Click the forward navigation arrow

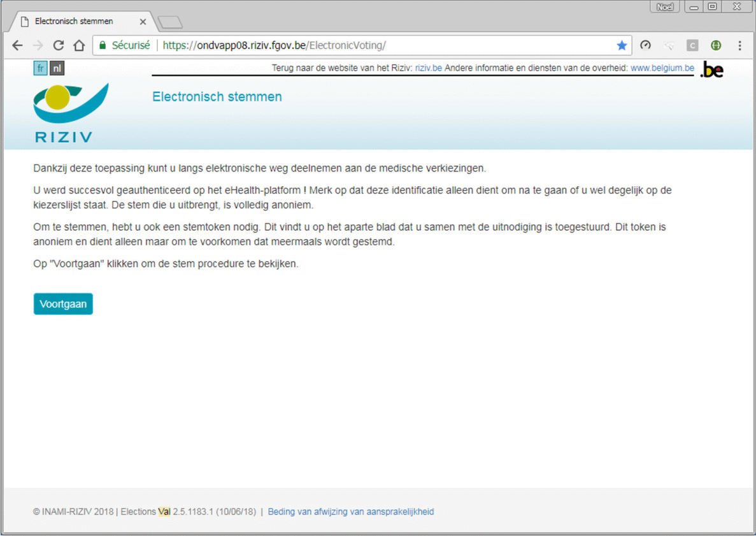[38, 45]
